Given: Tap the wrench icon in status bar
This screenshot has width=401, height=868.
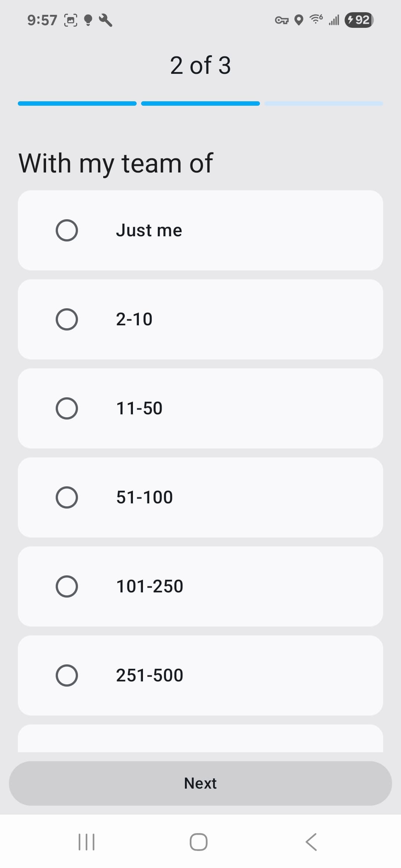Looking at the screenshot, I should click(x=106, y=20).
